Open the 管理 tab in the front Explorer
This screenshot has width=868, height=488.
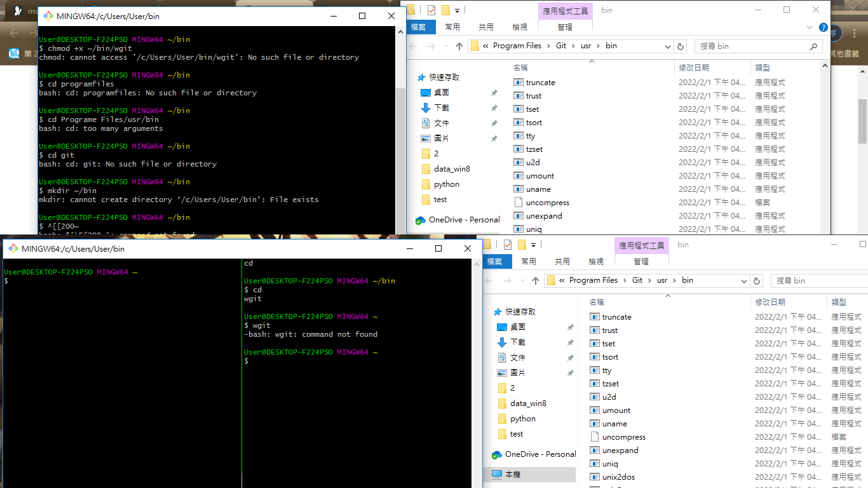click(x=641, y=261)
